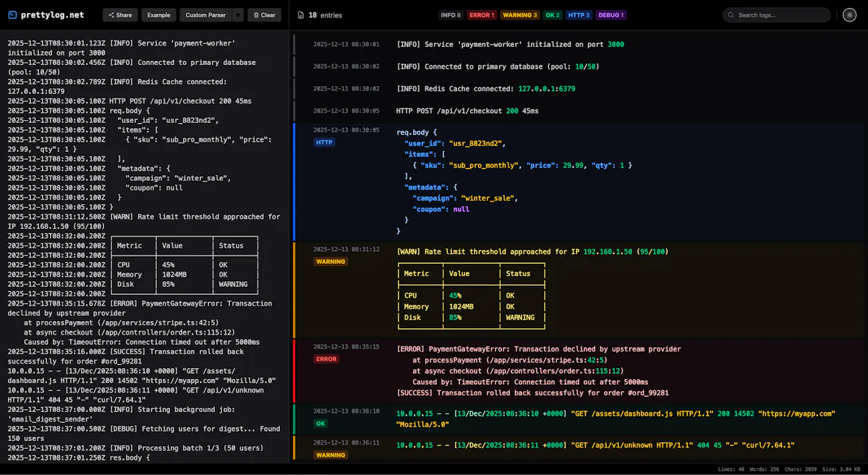Click the magnifier icon in search box
The image size is (868, 475).
731,15
